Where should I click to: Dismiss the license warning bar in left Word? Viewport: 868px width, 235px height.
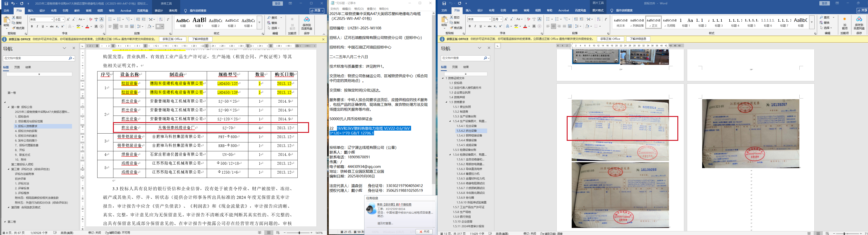point(323,39)
